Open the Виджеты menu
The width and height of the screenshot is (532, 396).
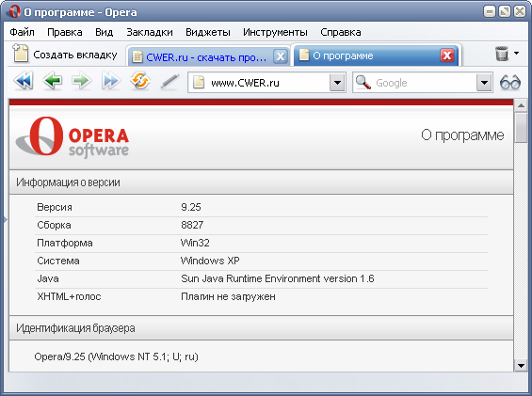click(x=208, y=32)
